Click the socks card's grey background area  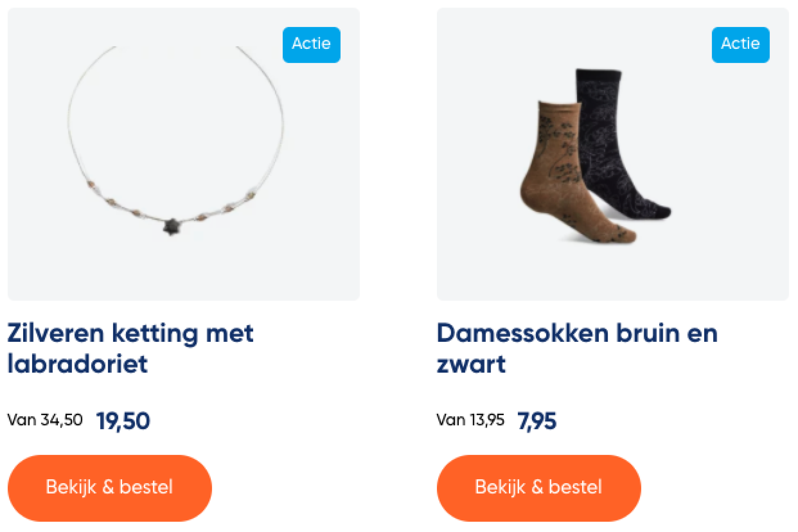(x=613, y=271)
